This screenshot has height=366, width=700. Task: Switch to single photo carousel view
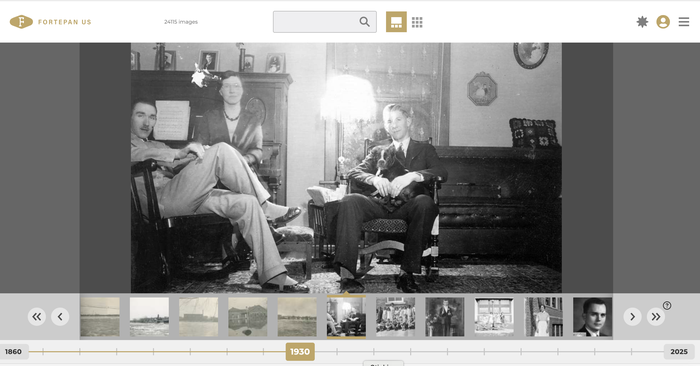pos(396,22)
